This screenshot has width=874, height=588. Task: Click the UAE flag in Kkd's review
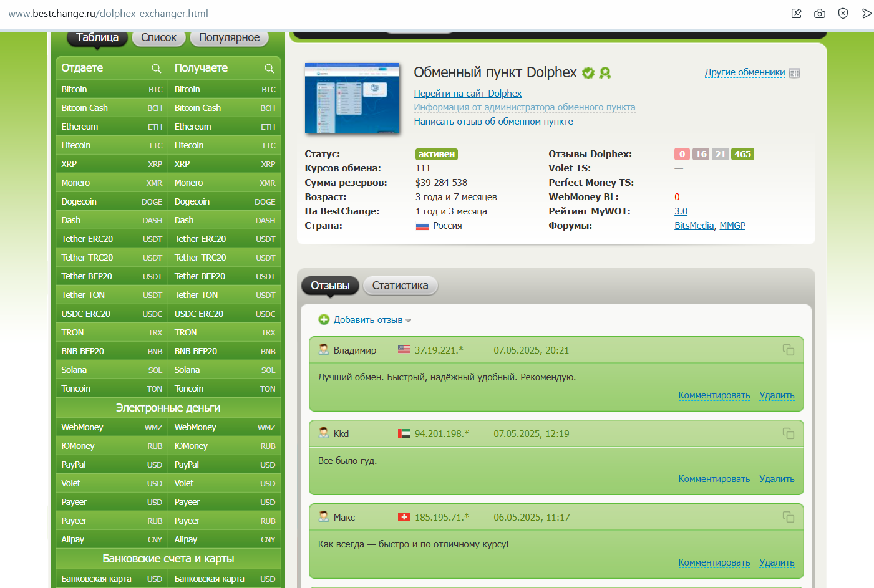(x=404, y=433)
